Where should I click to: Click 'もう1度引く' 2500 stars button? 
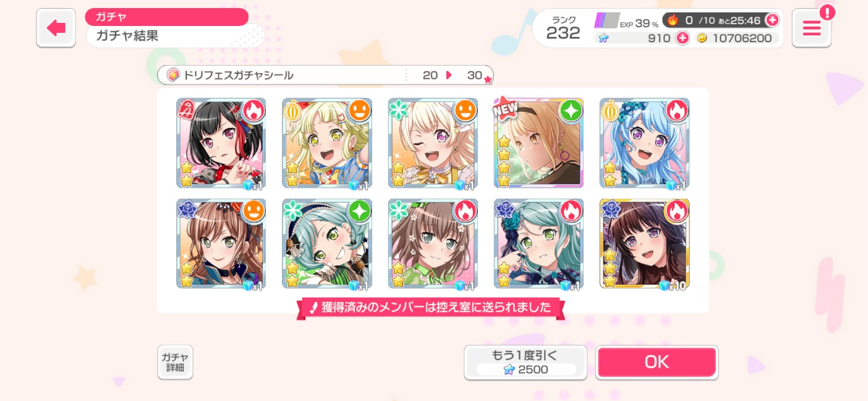[525, 362]
